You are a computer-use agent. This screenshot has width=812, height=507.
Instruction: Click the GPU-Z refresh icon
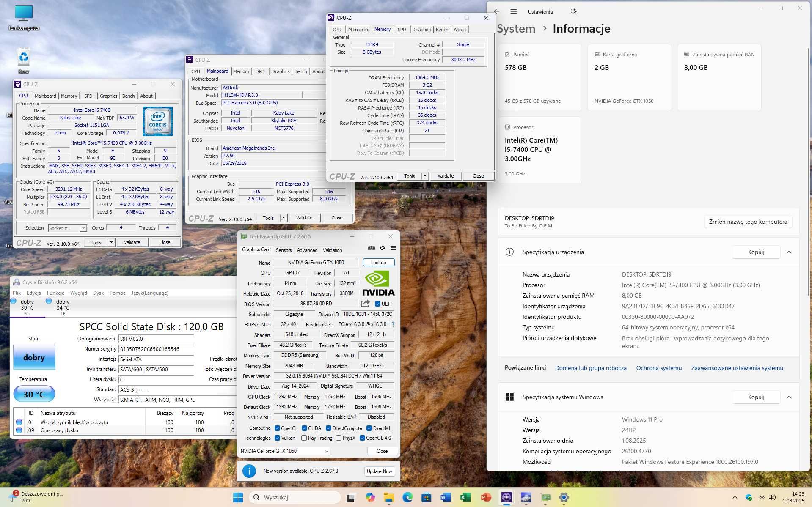(x=382, y=248)
